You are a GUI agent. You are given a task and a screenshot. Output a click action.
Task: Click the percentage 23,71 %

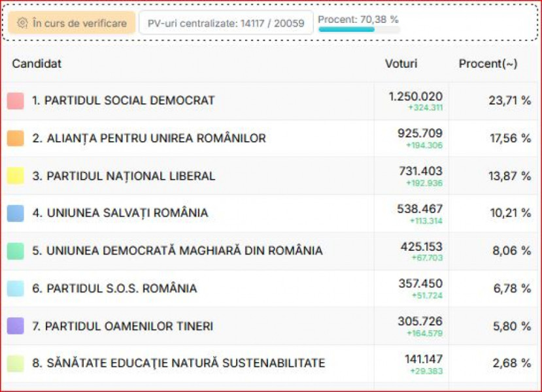click(510, 101)
